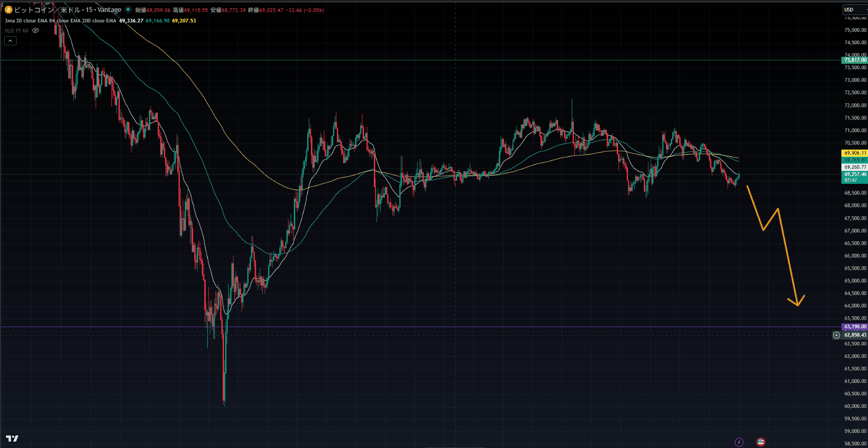Click the US flag economic event icon

coord(761,442)
